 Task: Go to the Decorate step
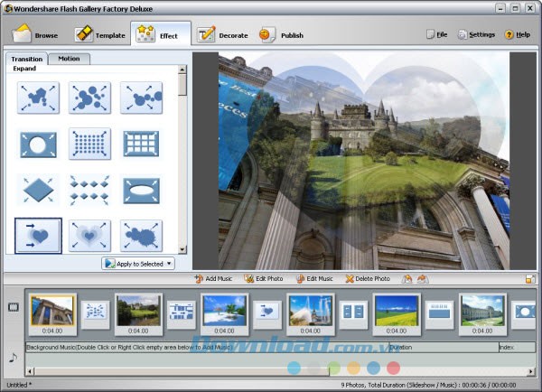[x=222, y=35]
